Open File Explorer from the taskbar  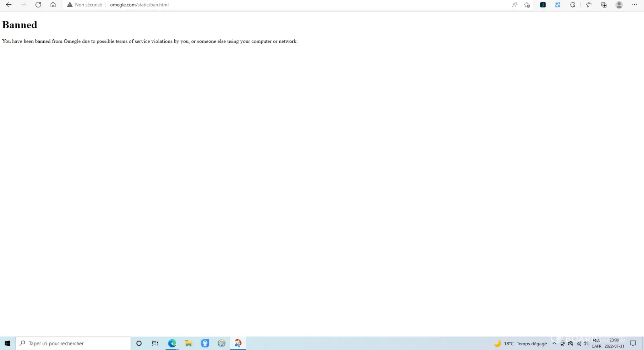coord(189,343)
